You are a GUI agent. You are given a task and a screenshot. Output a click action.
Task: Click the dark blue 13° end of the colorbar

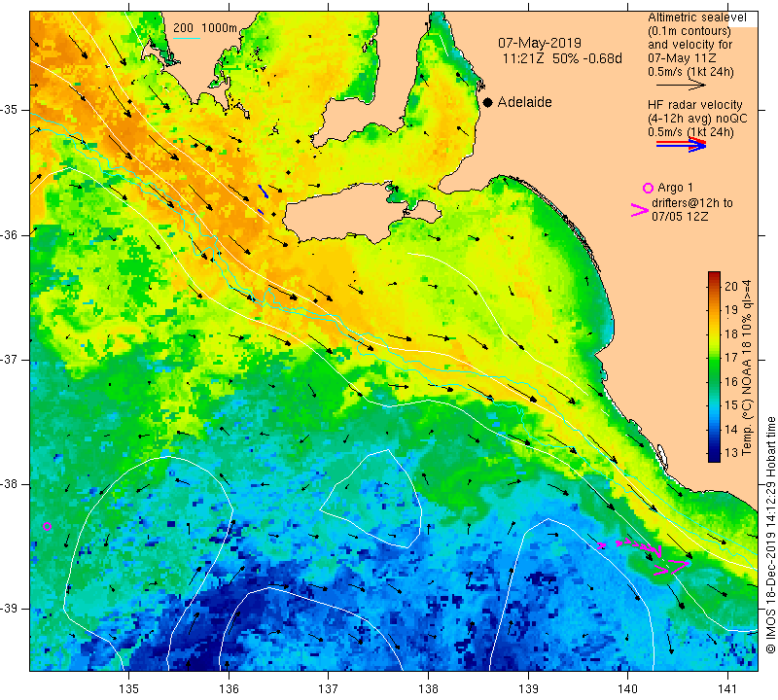(x=714, y=457)
